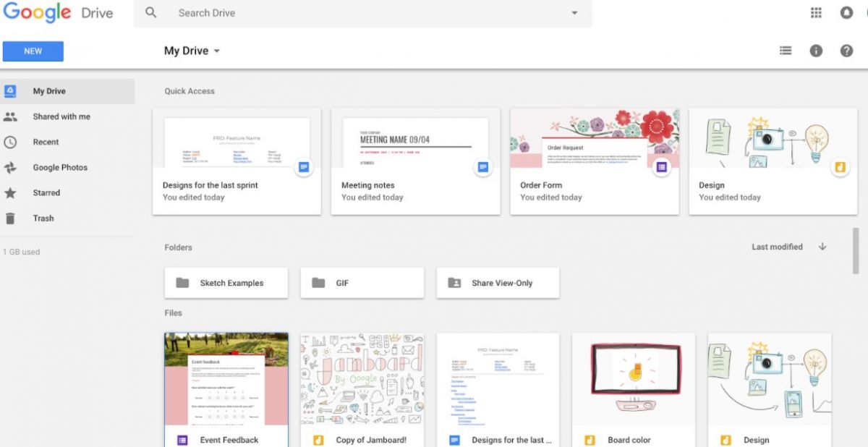Open the Google apps grid icon
Viewport: 868px width, 447px height.
click(x=816, y=13)
